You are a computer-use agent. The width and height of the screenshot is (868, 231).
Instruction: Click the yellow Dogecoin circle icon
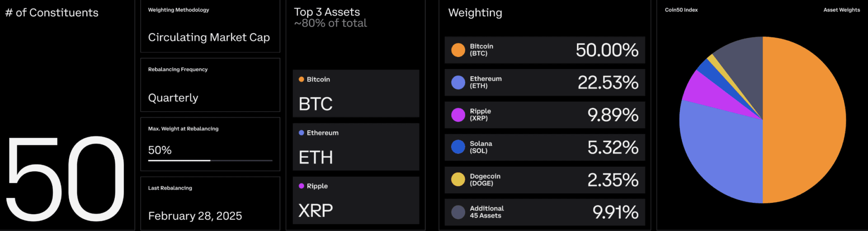click(x=458, y=179)
